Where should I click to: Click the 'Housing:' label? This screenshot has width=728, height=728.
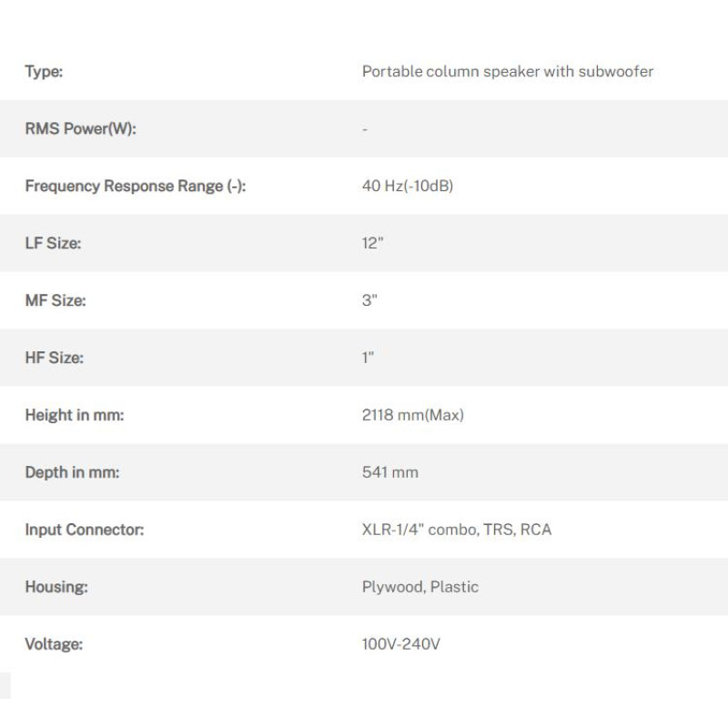tap(56, 587)
